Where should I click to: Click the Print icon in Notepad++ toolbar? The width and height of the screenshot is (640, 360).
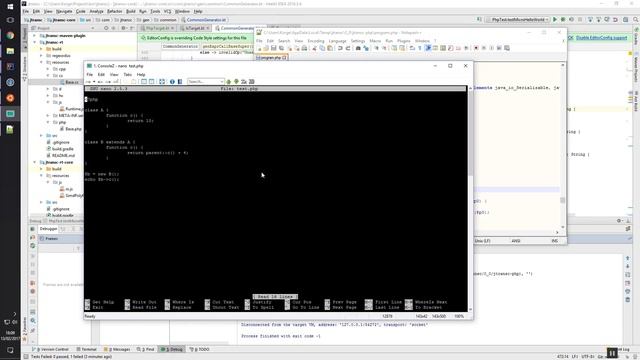pos(304,48)
